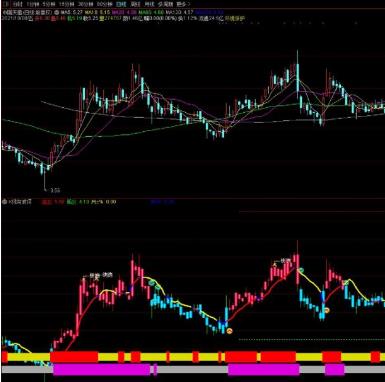Click the orange buy marker below right-side dip

[x=327, y=310]
